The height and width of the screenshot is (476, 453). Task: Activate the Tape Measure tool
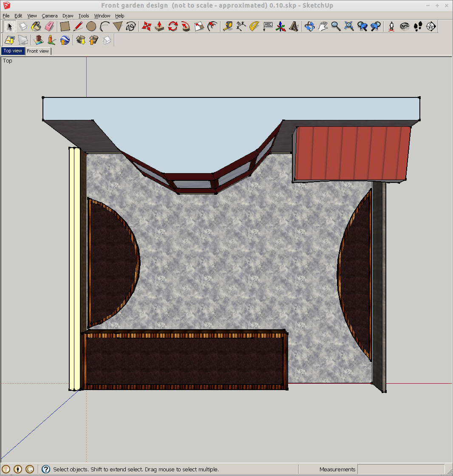[x=228, y=26]
